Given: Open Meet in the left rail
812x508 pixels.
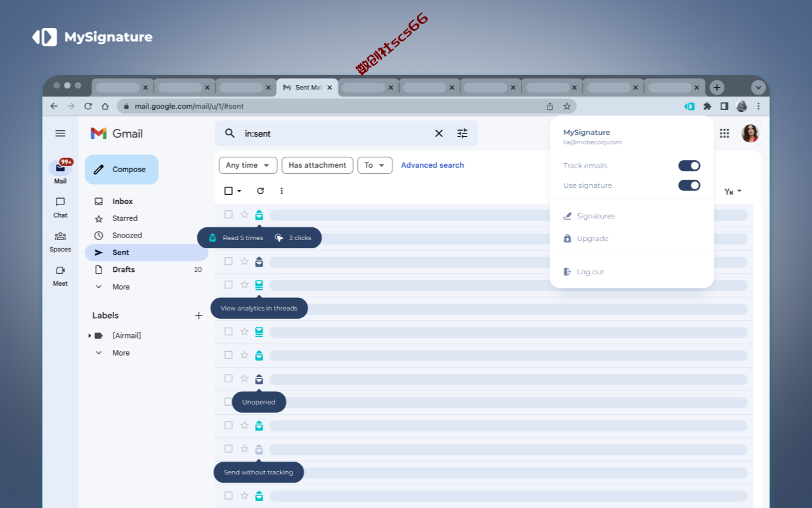Looking at the screenshot, I should 60,275.
